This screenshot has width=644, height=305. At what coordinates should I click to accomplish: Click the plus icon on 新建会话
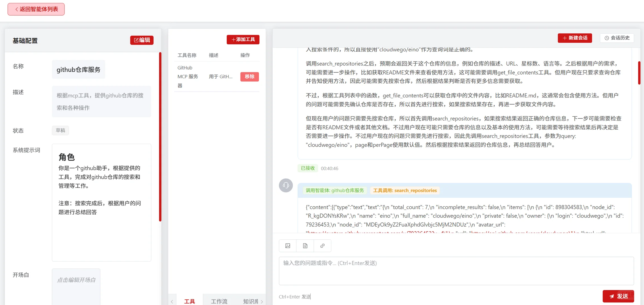click(x=564, y=38)
